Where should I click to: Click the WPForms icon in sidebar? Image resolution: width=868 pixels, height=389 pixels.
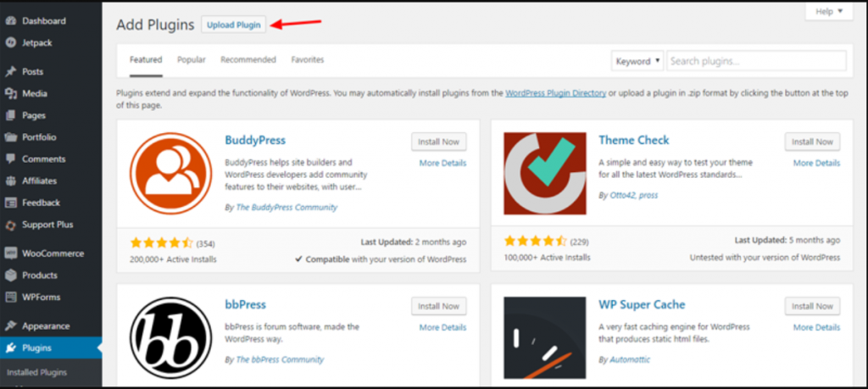pos(10,297)
